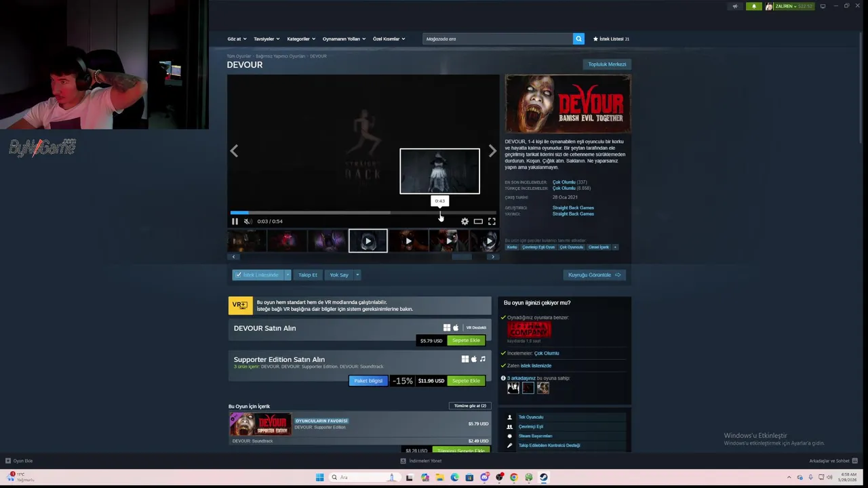
Task: Click the Takip Et follow button
Action: [x=308, y=274]
